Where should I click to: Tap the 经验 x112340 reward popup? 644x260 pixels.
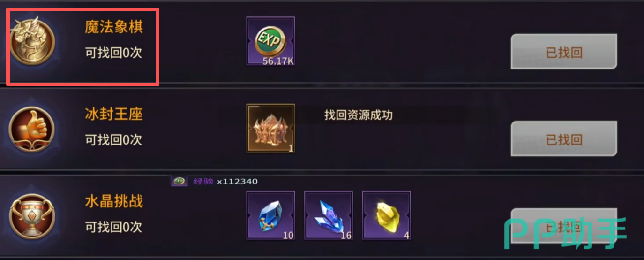click(214, 181)
